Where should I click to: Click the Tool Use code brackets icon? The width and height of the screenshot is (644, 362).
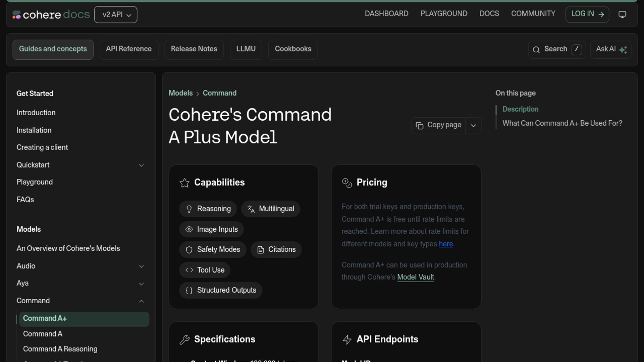pyautogui.click(x=189, y=270)
